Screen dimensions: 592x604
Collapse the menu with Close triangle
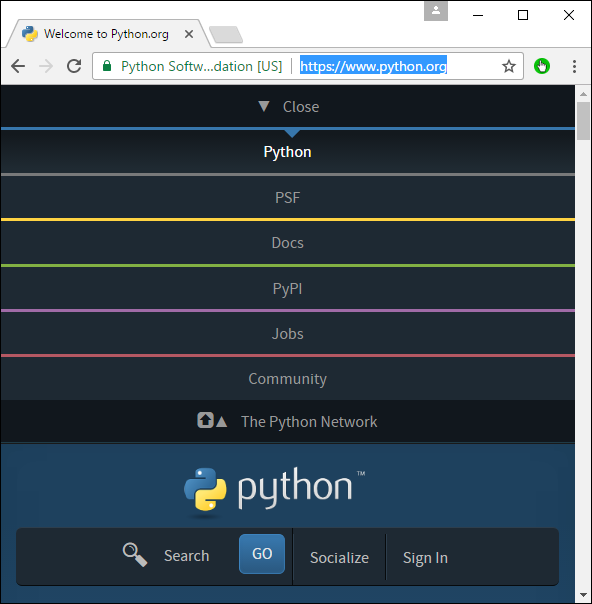point(288,107)
